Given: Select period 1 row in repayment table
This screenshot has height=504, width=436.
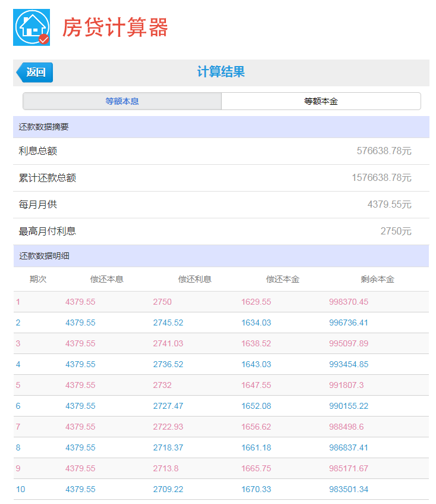Looking at the screenshot, I should [221, 302].
